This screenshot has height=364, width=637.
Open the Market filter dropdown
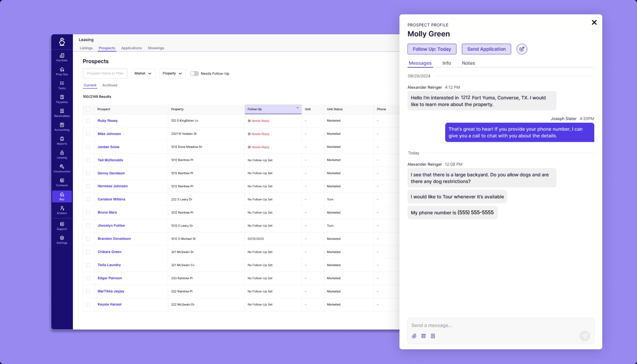tap(143, 73)
